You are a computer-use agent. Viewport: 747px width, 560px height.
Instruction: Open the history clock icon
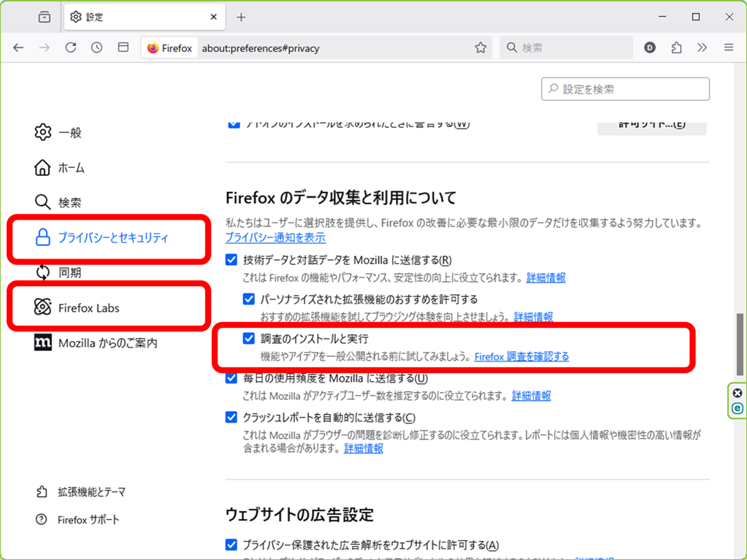point(96,47)
